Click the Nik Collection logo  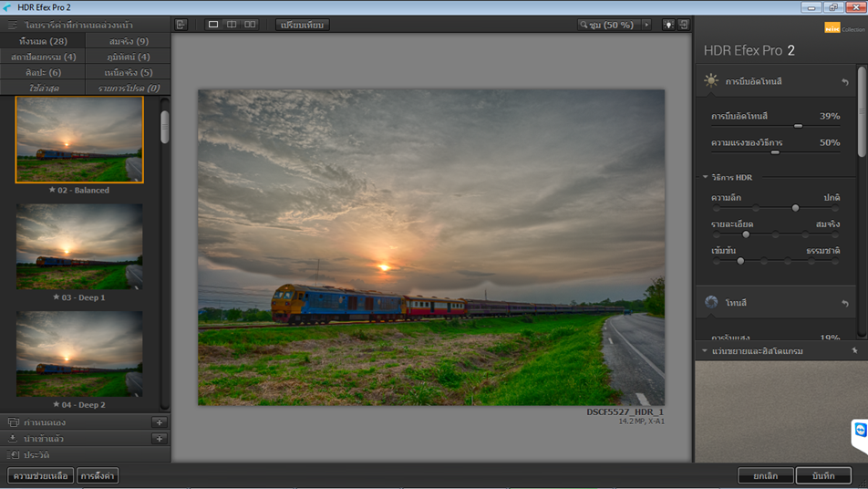pyautogui.click(x=844, y=27)
